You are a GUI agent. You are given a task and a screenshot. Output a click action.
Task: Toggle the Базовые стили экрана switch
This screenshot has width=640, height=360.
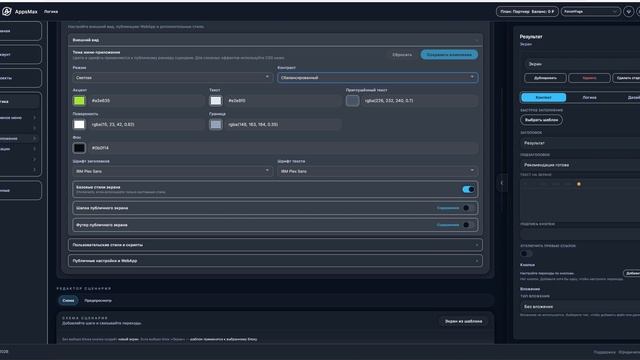pyautogui.click(x=468, y=189)
